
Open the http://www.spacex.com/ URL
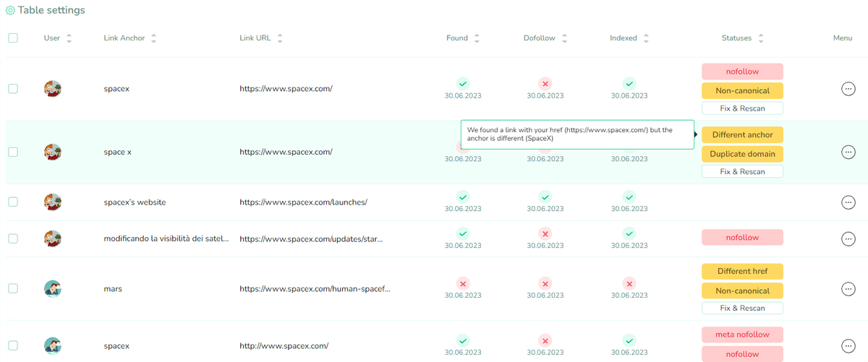click(x=284, y=345)
